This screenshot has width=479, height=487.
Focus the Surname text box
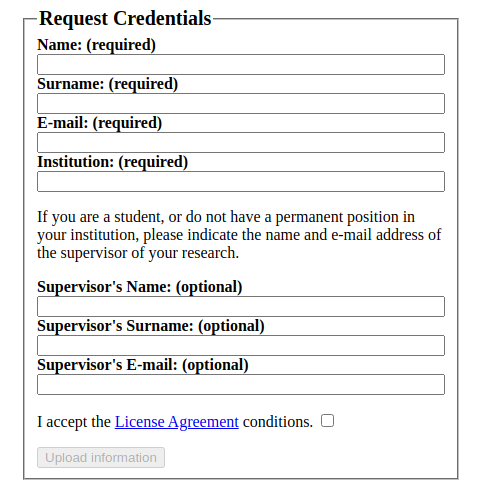(241, 103)
